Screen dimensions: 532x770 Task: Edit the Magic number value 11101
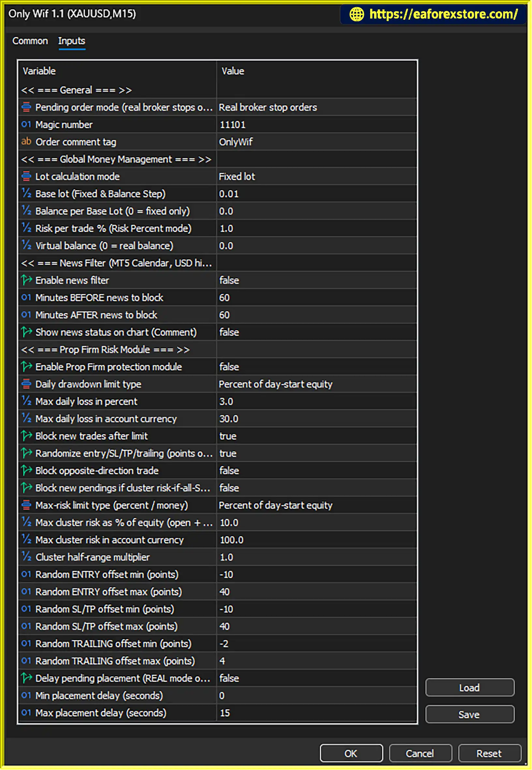tap(317, 125)
